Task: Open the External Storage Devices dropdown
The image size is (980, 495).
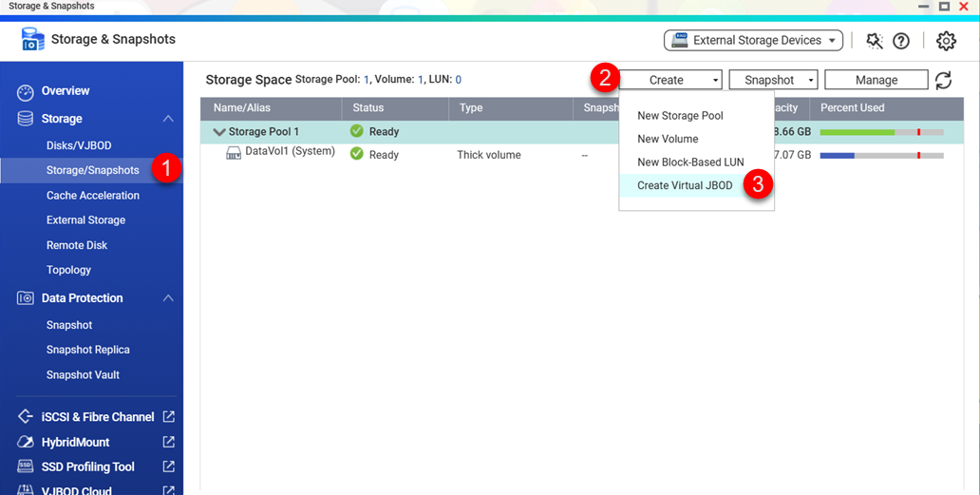Action: point(753,40)
